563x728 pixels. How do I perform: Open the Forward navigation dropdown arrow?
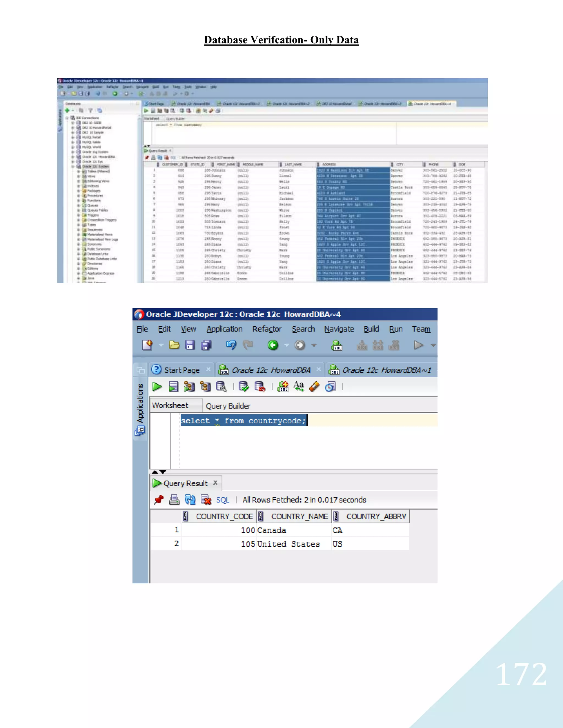tap(314, 345)
